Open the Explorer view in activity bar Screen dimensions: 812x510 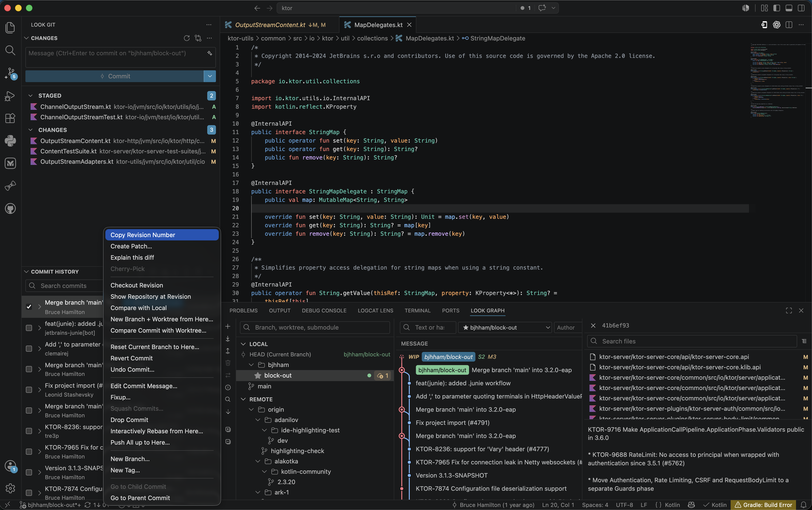coord(10,28)
